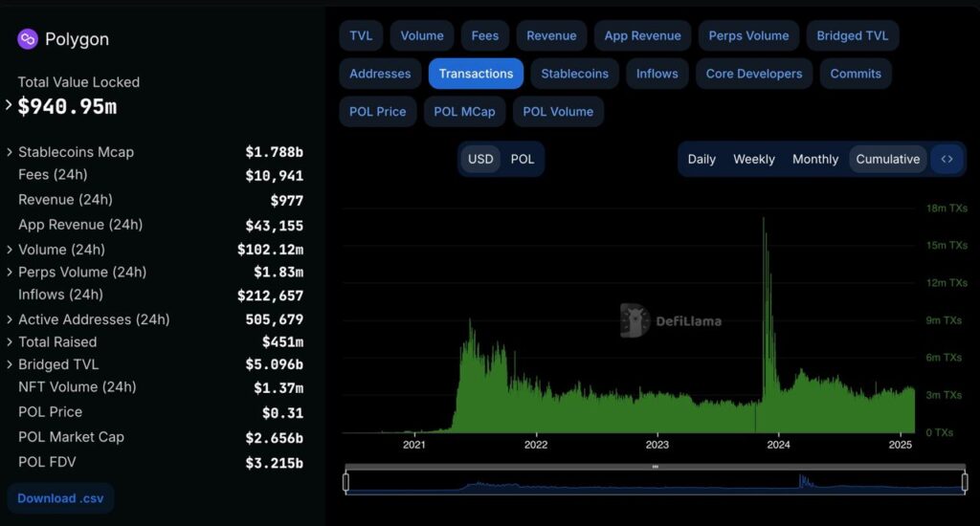Expand the Total Value Locked breakdown

click(9, 105)
